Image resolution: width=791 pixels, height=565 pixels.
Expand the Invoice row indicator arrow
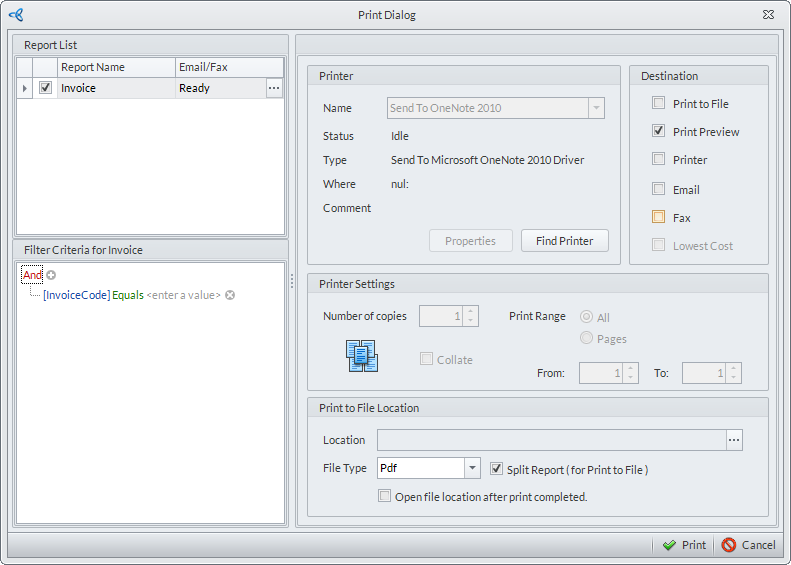click(x=24, y=88)
